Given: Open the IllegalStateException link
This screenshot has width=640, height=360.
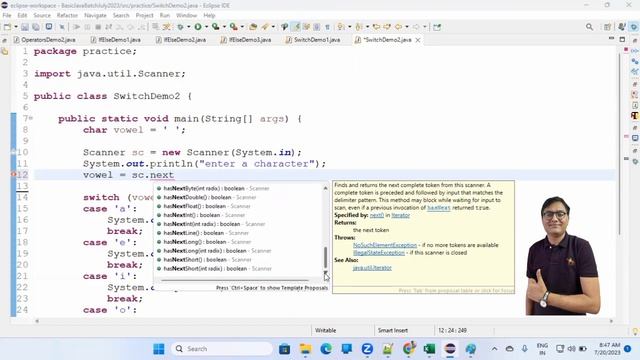Looking at the screenshot, I should pos(379,253).
